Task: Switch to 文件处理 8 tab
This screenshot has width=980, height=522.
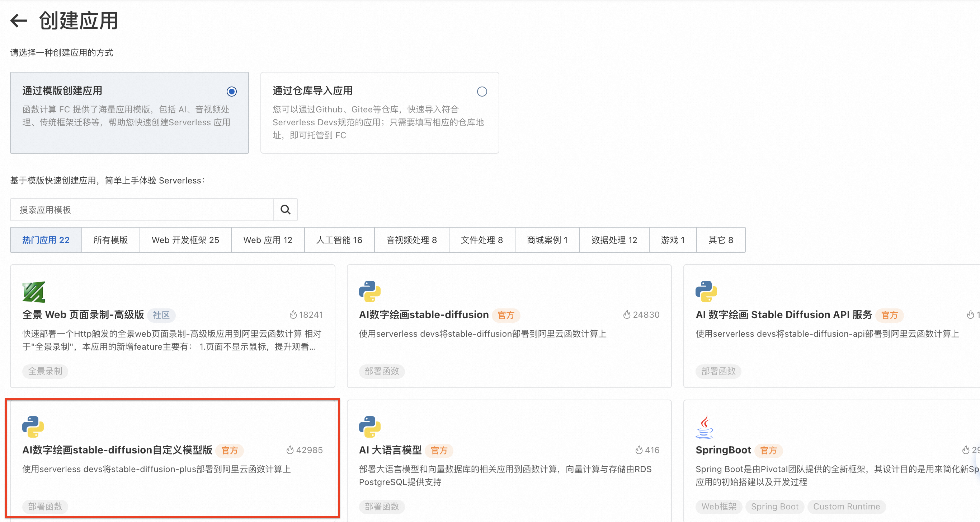Action: coord(482,240)
